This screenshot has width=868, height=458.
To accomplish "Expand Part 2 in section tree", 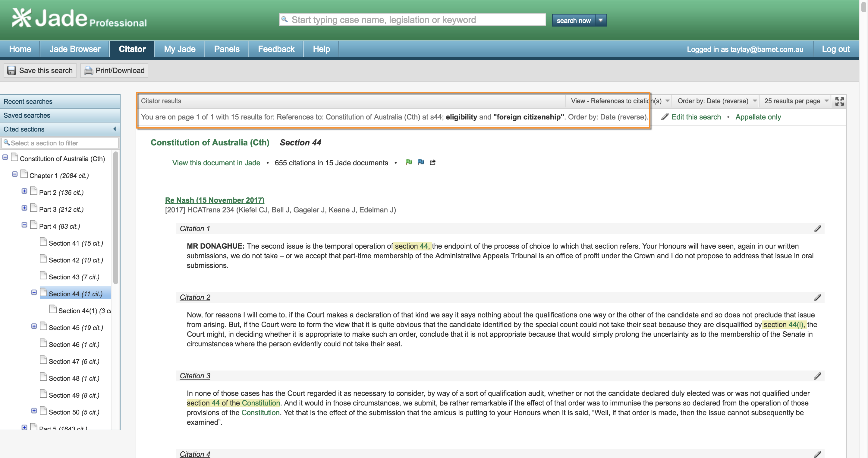I will [24, 191].
